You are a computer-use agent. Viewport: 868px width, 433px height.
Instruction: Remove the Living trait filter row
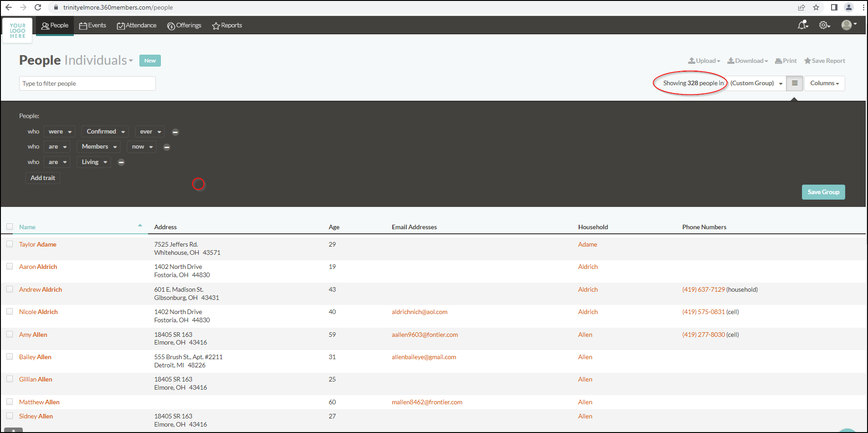click(121, 162)
